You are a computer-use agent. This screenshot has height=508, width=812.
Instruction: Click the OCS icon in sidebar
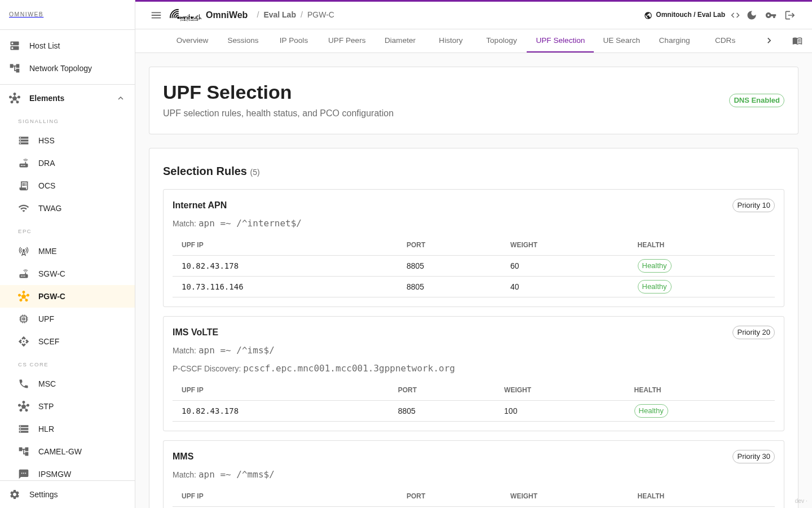point(24,186)
